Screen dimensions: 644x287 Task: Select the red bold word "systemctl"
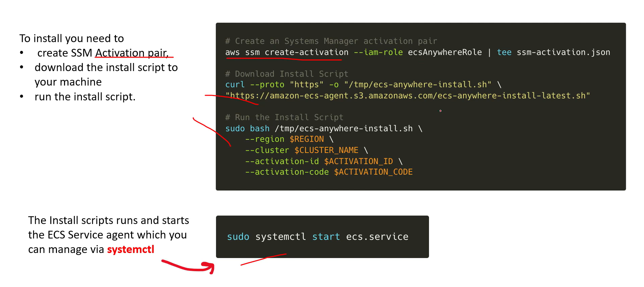(131, 249)
